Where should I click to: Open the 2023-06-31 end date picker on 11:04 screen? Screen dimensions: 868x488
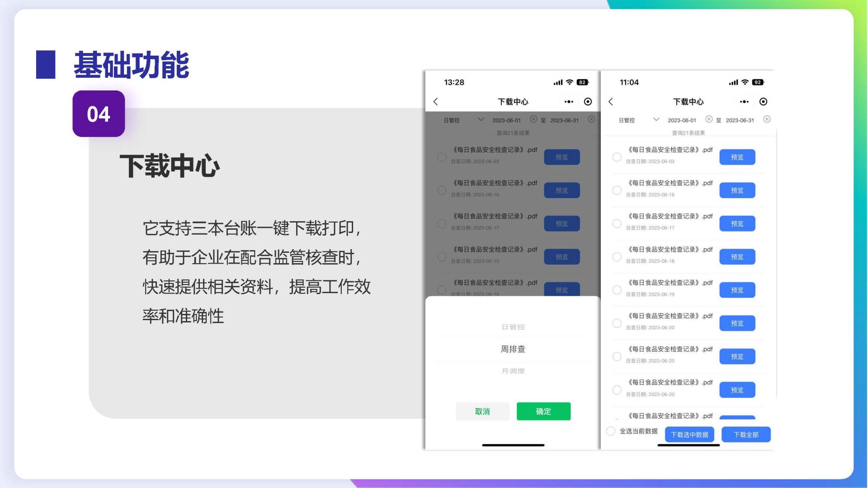[740, 120]
